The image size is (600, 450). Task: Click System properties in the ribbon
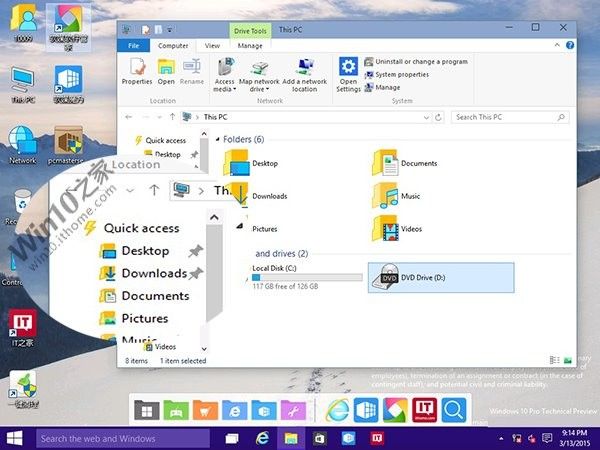[402, 74]
